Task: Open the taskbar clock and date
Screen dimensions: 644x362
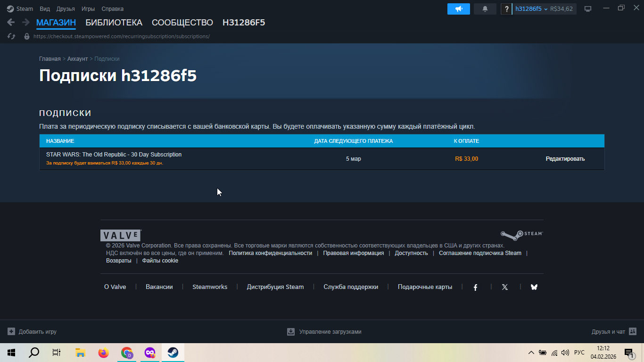Action: (x=603, y=353)
